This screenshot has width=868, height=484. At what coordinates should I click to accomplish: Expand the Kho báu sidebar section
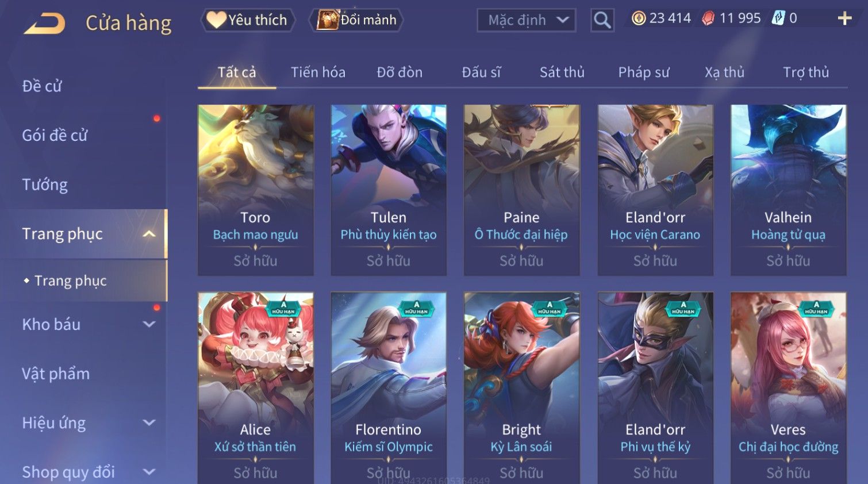[x=149, y=324]
